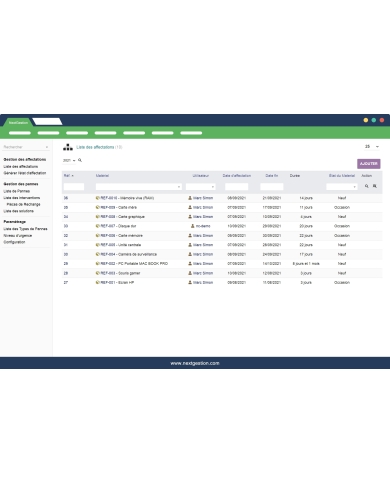Open the Matériel column filter dropdown

(x=139, y=187)
